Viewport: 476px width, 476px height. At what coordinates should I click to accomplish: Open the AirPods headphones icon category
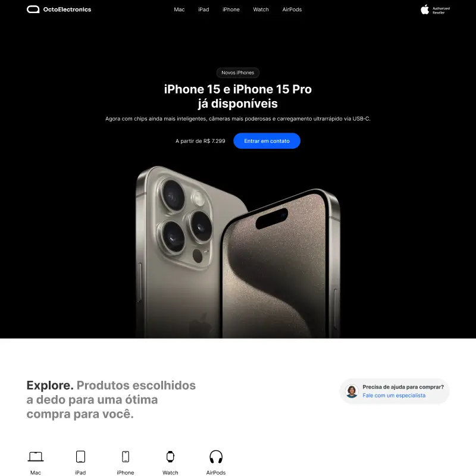(216, 456)
